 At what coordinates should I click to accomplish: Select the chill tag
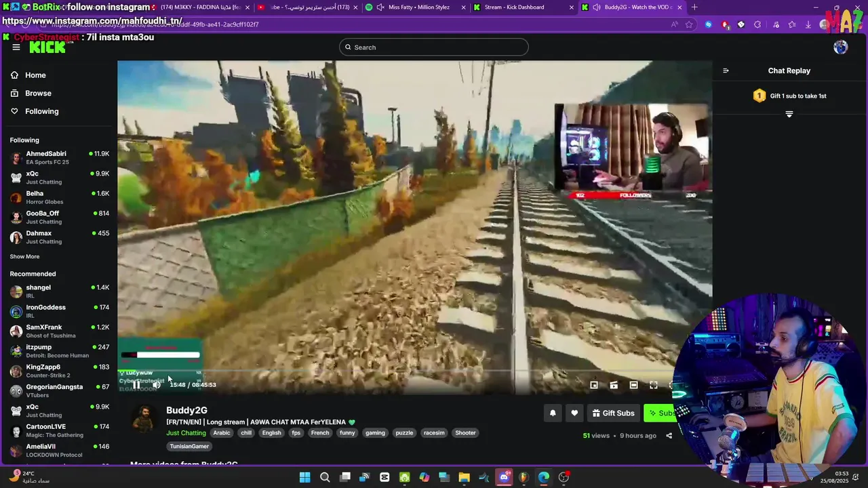point(246,433)
